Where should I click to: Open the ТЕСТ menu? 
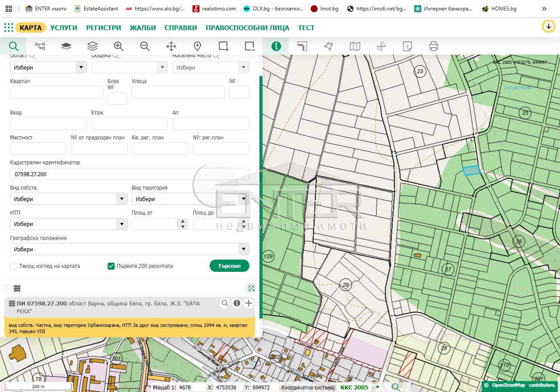coord(306,28)
